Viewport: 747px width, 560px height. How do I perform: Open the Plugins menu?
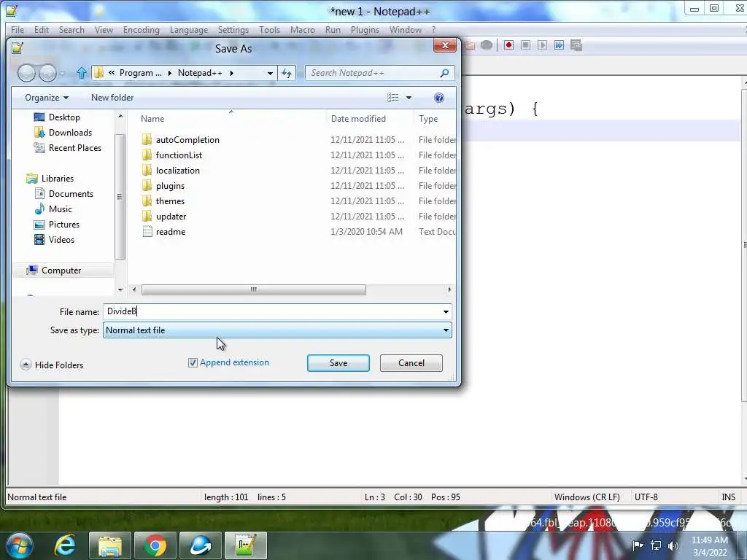pos(365,29)
